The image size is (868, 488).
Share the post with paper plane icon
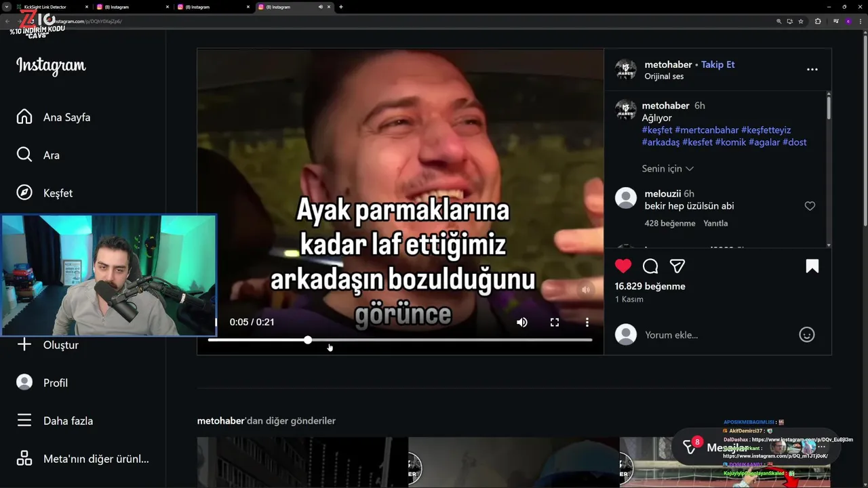(x=677, y=266)
